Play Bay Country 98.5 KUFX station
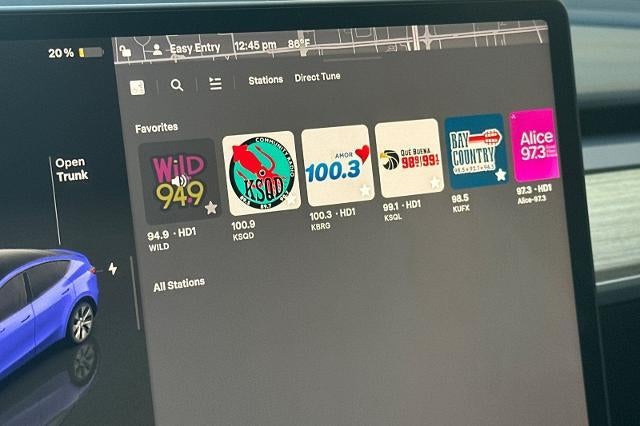The height and width of the screenshot is (426, 640). pos(476,151)
